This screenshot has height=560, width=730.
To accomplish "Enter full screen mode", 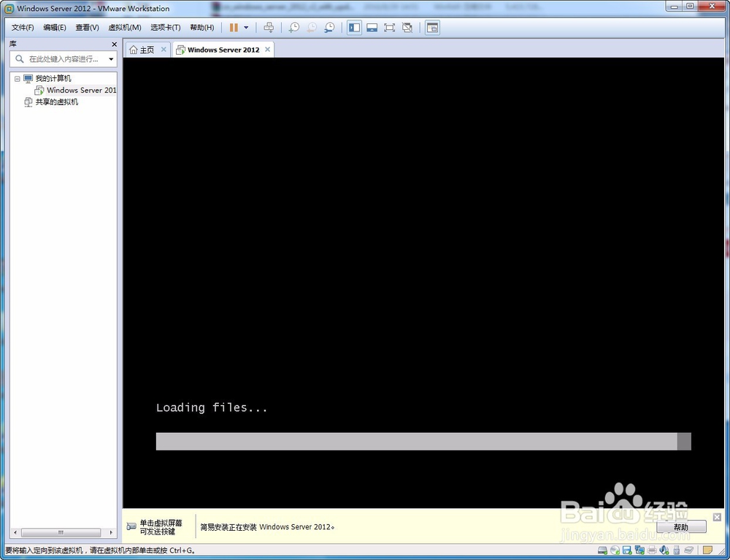I will point(389,28).
